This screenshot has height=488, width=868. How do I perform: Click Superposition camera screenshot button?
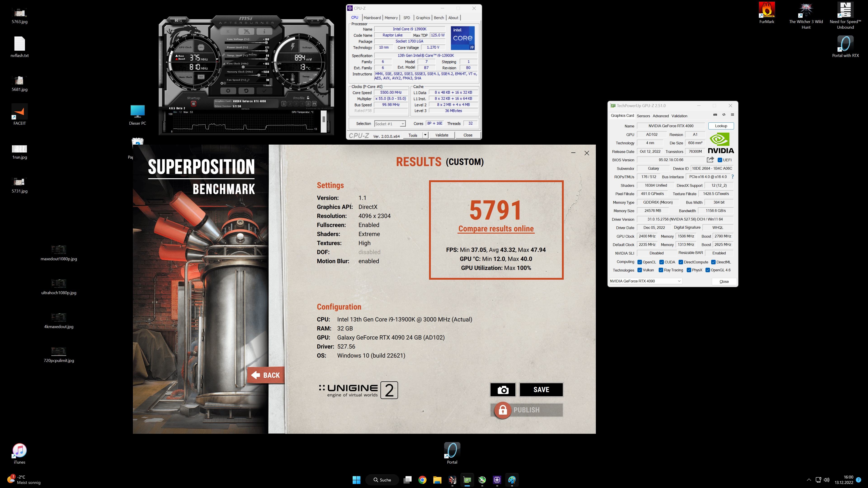[503, 390]
